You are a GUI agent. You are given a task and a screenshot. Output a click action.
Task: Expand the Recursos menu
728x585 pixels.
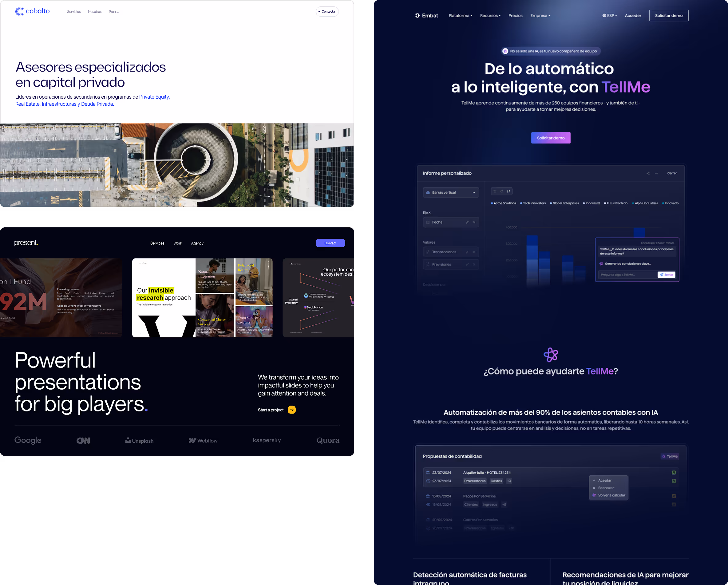point(490,16)
